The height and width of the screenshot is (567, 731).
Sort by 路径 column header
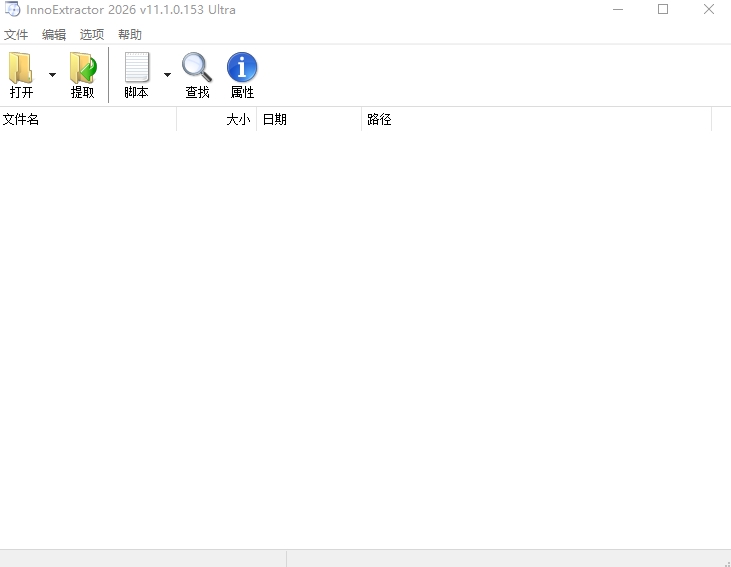tap(537, 119)
